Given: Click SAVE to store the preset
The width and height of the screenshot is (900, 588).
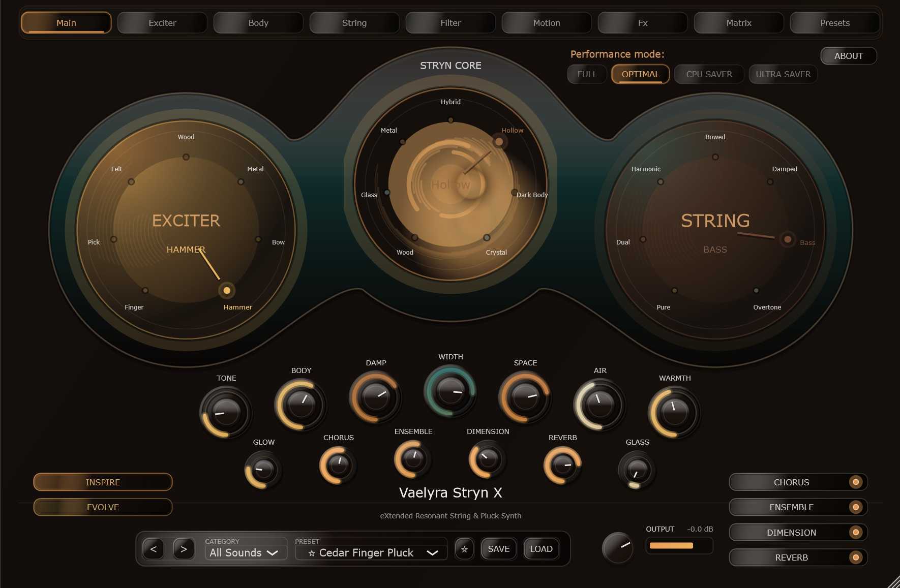Looking at the screenshot, I should (499, 549).
